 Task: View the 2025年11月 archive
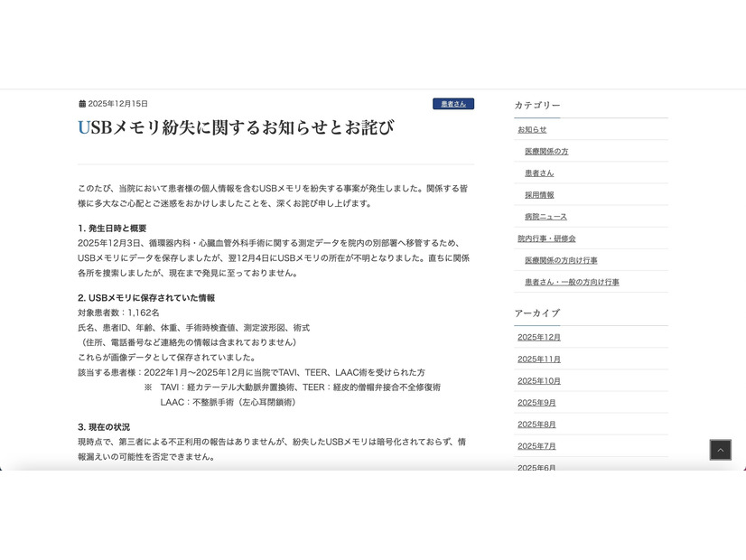tap(539, 359)
